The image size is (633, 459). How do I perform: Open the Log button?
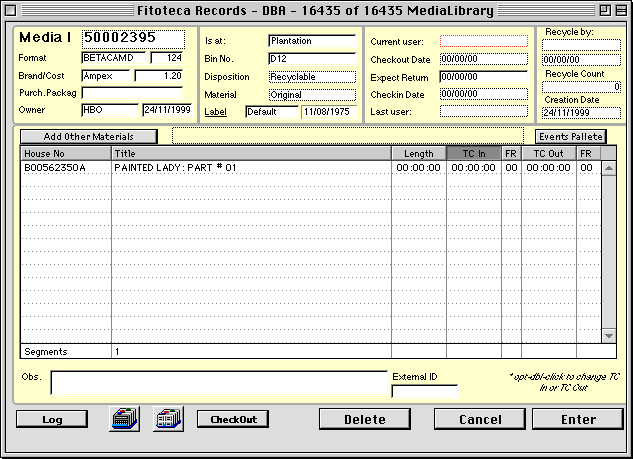coord(52,419)
